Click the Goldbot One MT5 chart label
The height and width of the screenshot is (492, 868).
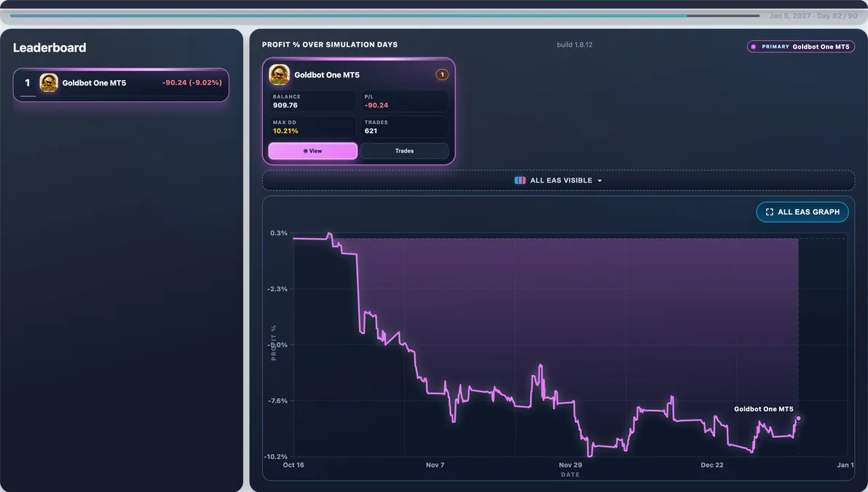(x=763, y=409)
